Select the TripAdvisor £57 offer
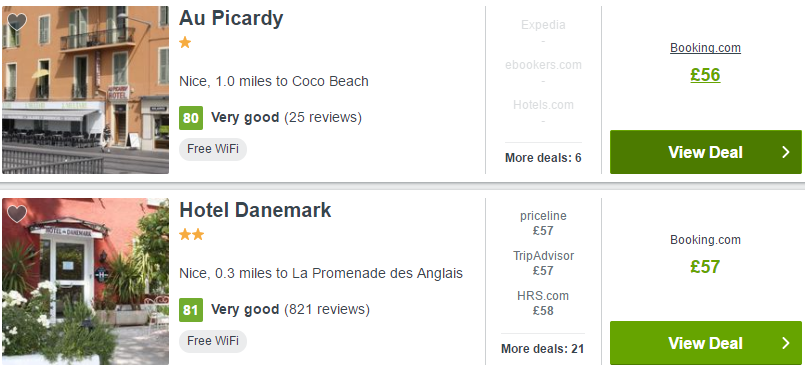The width and height of the screenshot is (805, 369). pyautogui.click(x=543, y=263)
